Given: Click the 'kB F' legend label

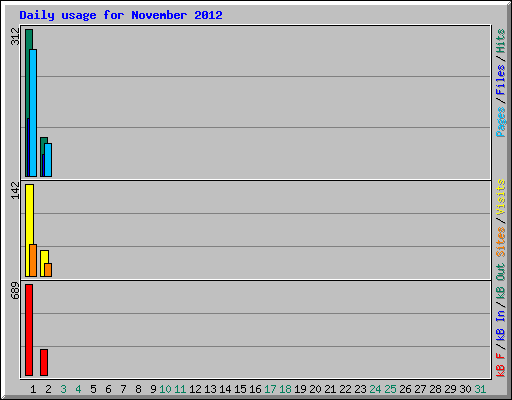Looking at the screenshot, I should click(x=501, y=365).
